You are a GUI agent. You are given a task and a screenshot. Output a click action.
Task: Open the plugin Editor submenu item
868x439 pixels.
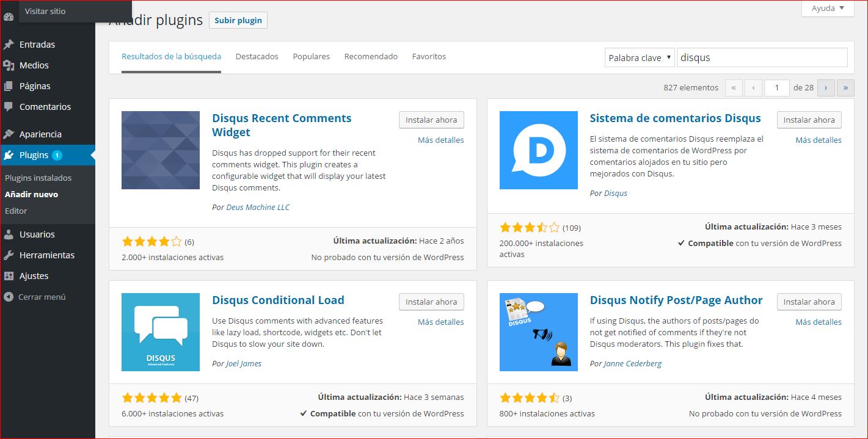[x=16, y=211]
